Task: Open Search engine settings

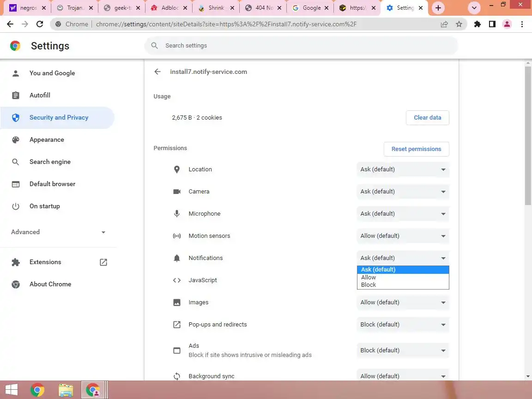Action: pos(58,162)
